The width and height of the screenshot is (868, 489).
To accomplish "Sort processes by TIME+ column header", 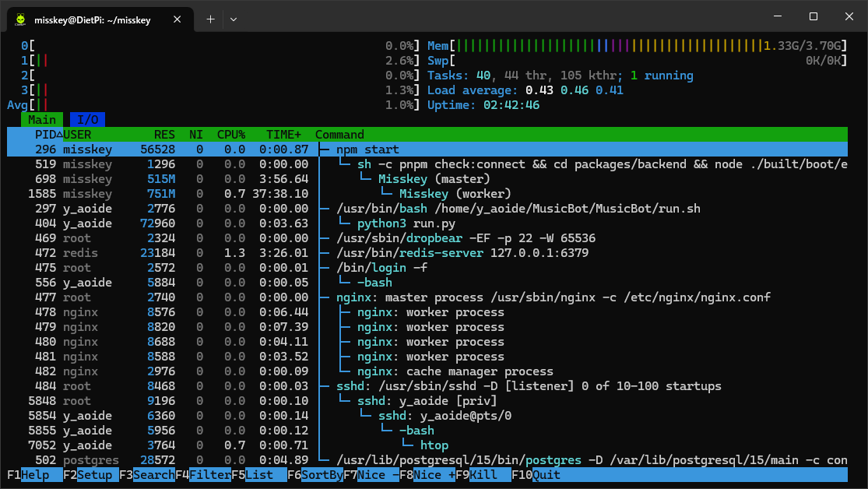I will (284, 135).
